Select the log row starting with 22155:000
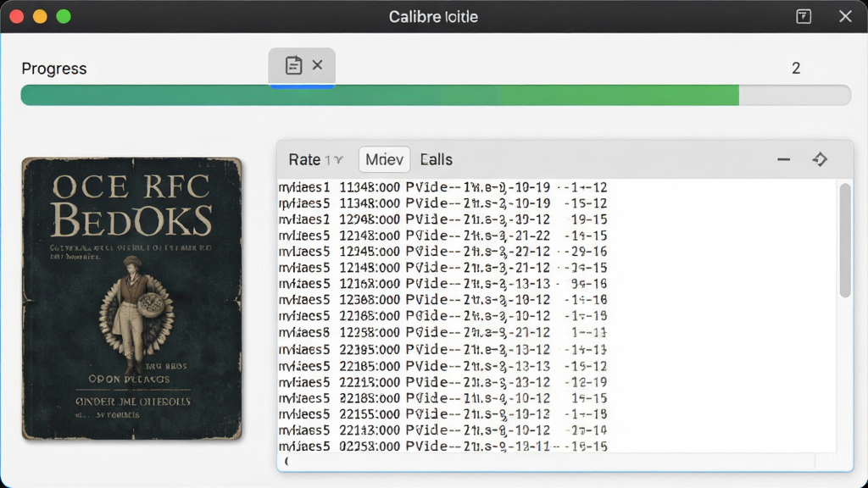868x488 pixels. (442, 413)
